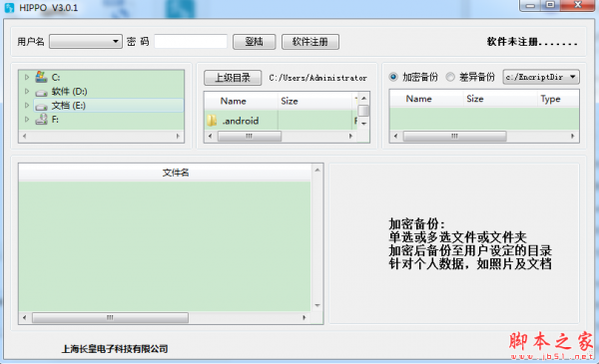Click the drive tree scroll-right arrow
This screenshot has height=364, width=599.
point(178,136)
